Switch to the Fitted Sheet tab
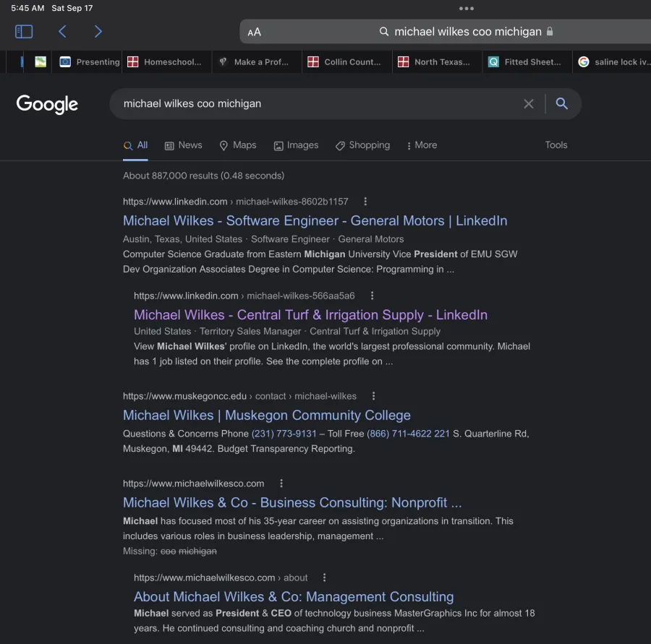This screenshot has height=644, width=651. pos(527,62)
